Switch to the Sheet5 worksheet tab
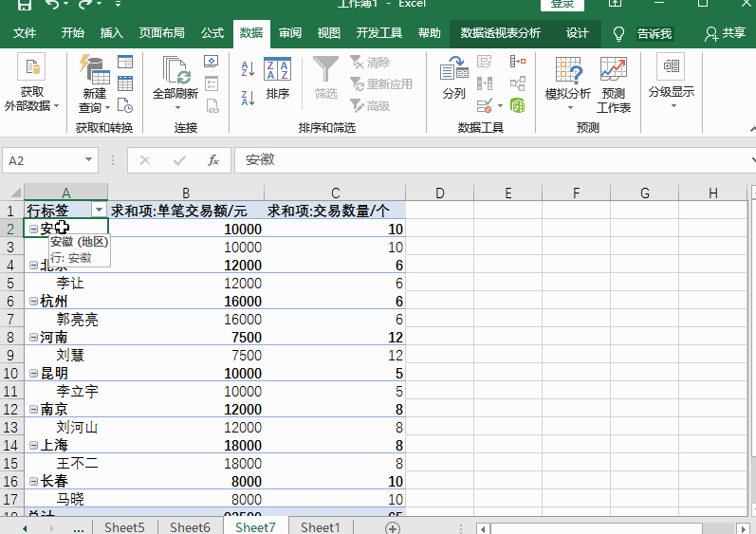 pyautogui.click(x=124, y=527)
